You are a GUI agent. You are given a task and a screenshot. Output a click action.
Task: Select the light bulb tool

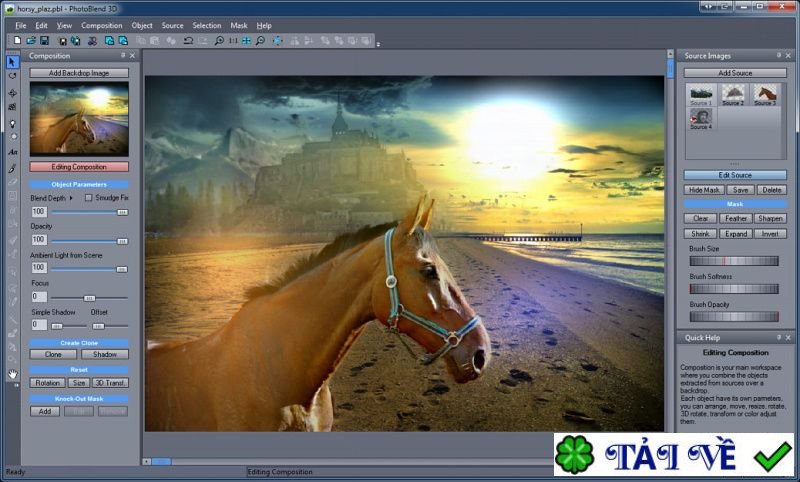(x=12, y=123)
